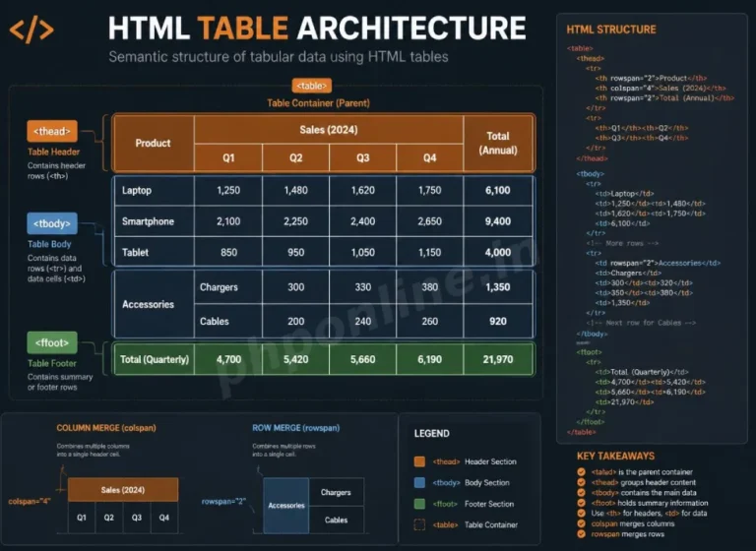Image resolution: width=756 pixels, height=551 pixels.
Task: Click "Chargers" in the rowspan diagram
Action: pos(336,492)
